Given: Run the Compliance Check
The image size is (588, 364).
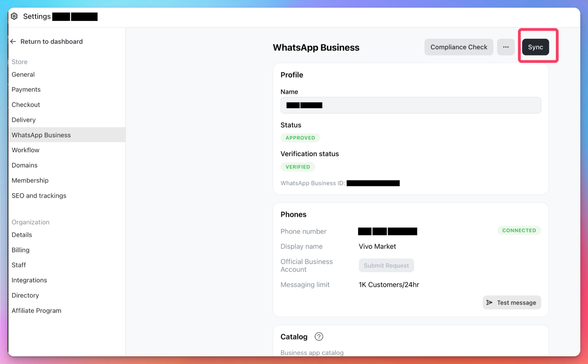Looking at the screenshot, I should click(459, 47).
